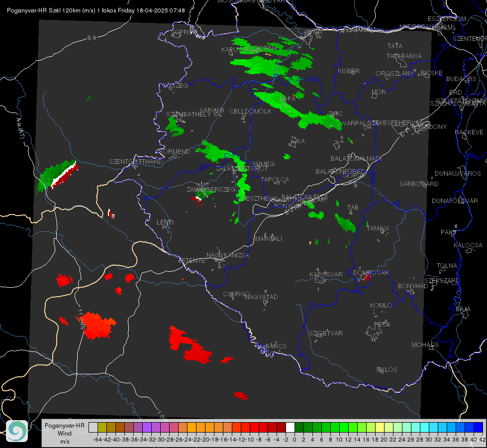Select the dark red swatch between -4 and -2
Screen dimensions: 487x448
(281, 427)
